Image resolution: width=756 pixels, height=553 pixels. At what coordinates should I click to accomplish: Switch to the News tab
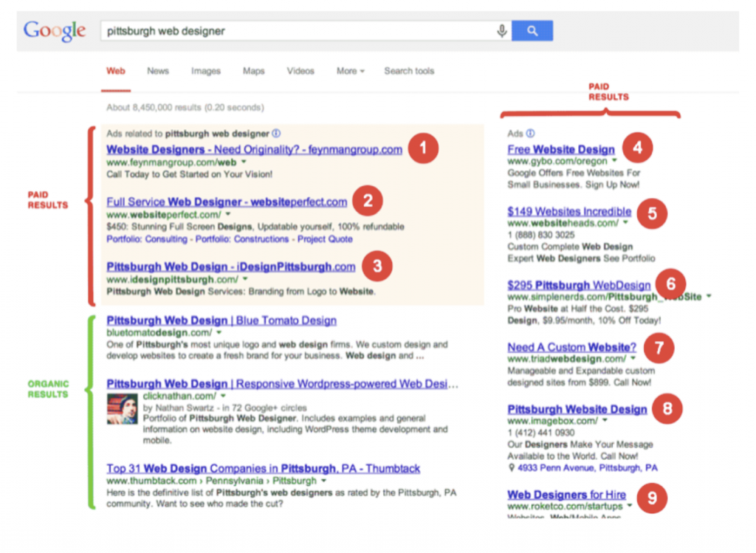158,71
